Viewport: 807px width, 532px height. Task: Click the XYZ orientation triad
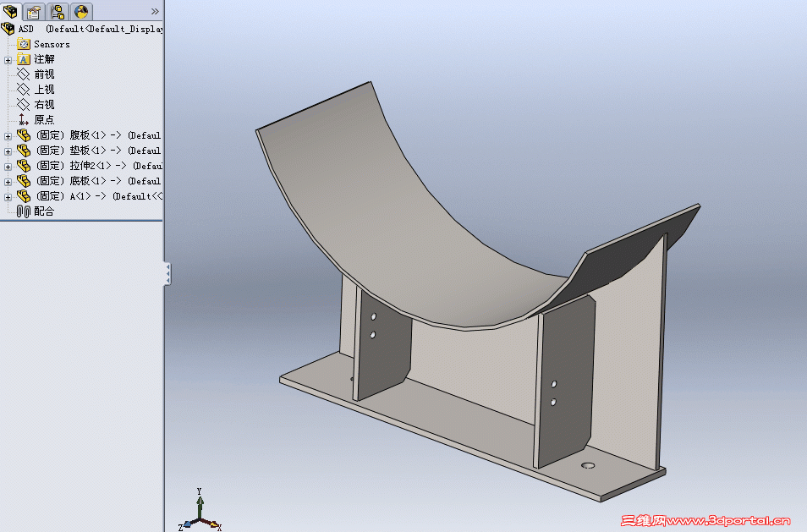(x=200, y=509)
